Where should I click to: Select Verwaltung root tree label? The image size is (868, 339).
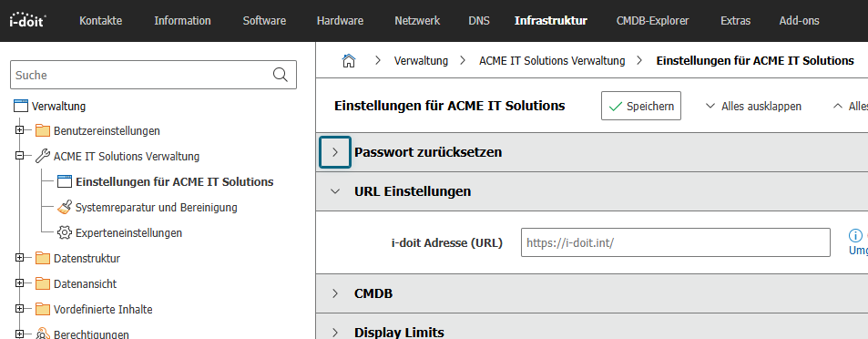pos(58,106)
